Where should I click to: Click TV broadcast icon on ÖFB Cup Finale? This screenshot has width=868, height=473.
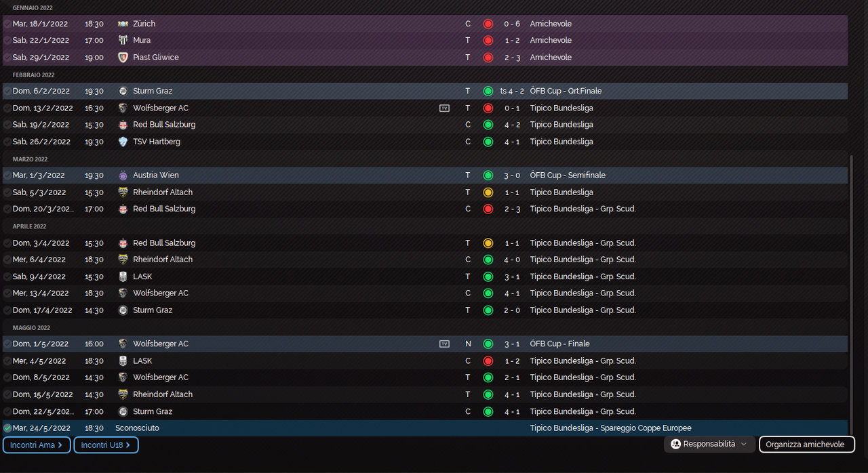coord(444,344)
